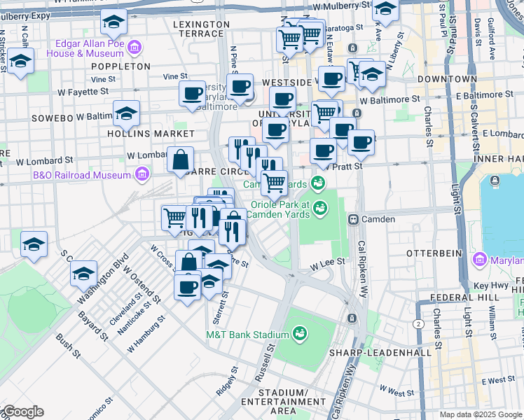Select the 'M&T Bank Stadium' label
Viewport: 524px width, 420px height.
click(x=247, y=335)
